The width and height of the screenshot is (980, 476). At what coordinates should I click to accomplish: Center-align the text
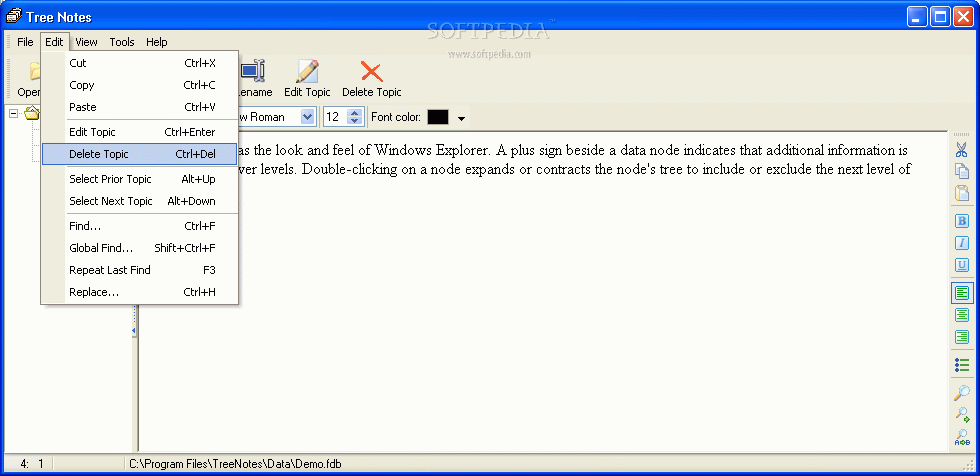click(961, 315)
